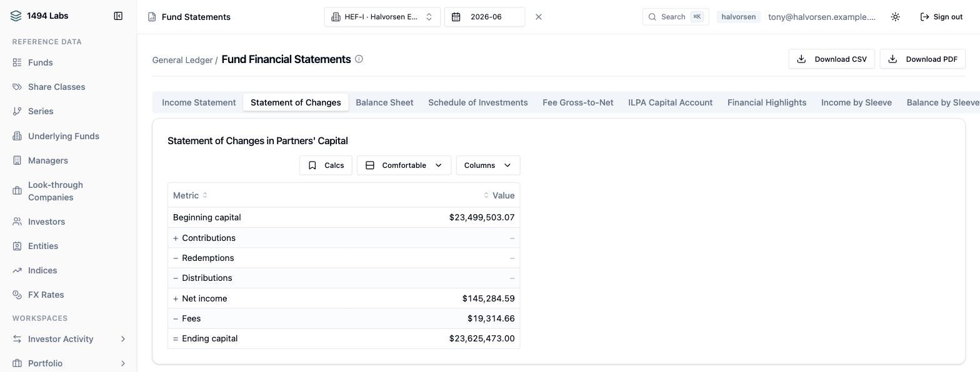Image resolution: width=980 pixels, height=372 pixels.
Task: Click the Sign out button
Action: [x=941, y=17]
